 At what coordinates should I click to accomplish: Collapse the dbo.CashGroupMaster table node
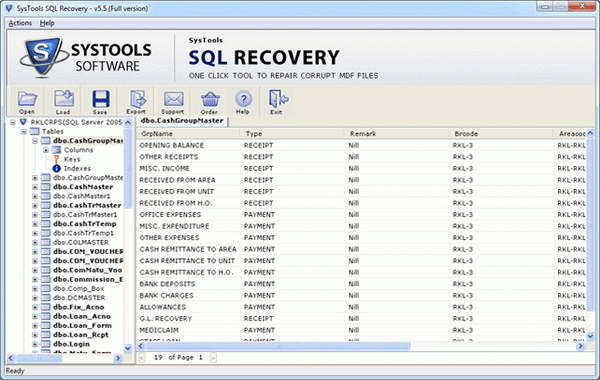35,141
